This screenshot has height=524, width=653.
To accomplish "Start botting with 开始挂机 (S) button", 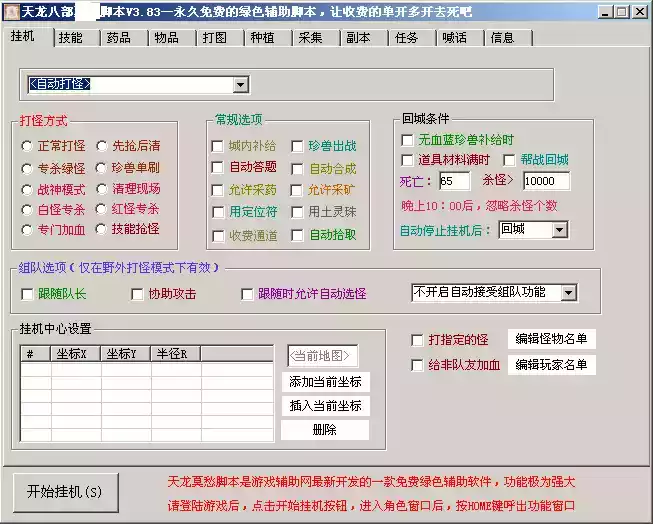I will pos(65,492).
